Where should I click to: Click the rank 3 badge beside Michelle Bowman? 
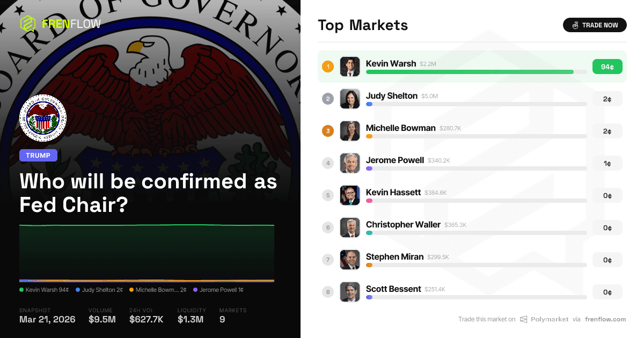[x=328, y=131]
